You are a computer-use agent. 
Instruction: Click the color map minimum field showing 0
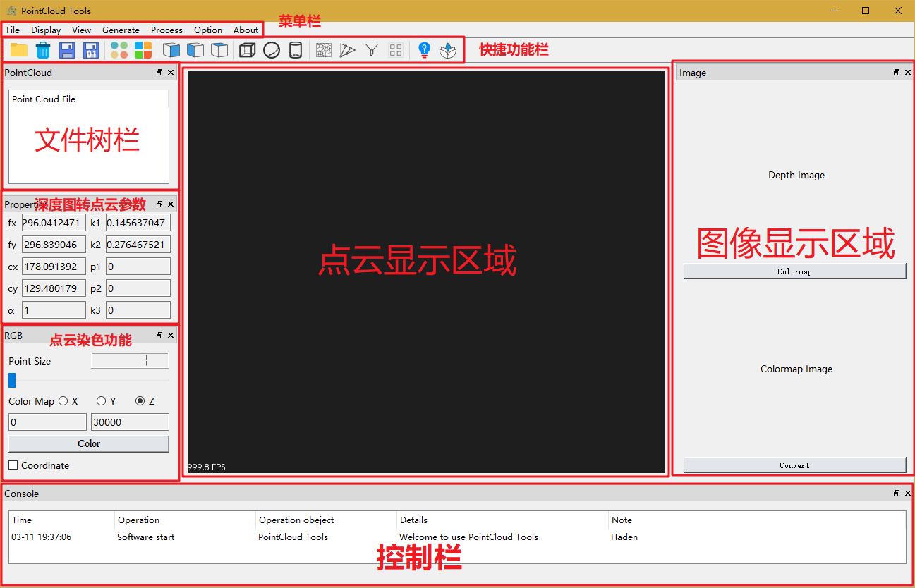pyautogui.click(x=47, y=422)
